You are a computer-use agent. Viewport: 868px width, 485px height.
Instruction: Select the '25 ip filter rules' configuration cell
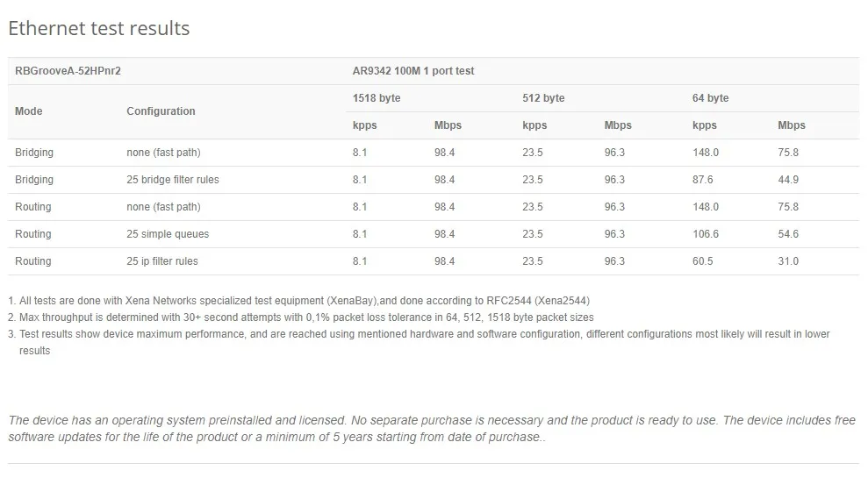(162, 261)
